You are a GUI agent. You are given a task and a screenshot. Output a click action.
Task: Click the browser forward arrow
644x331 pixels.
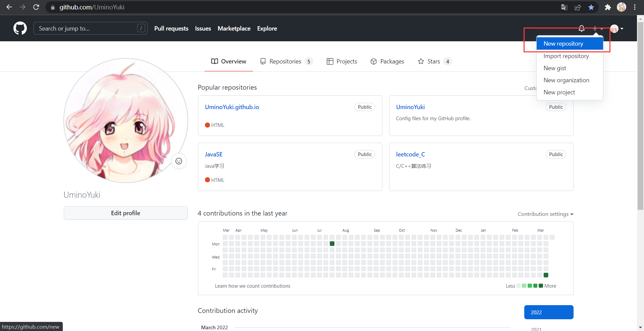coord(22,7)
